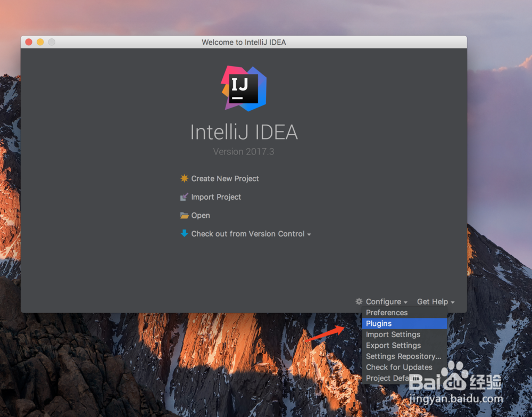Screen dimensions: 532x417
Task: Click the blue Check out download arrow icon
Action: click(x=184, y=233)
